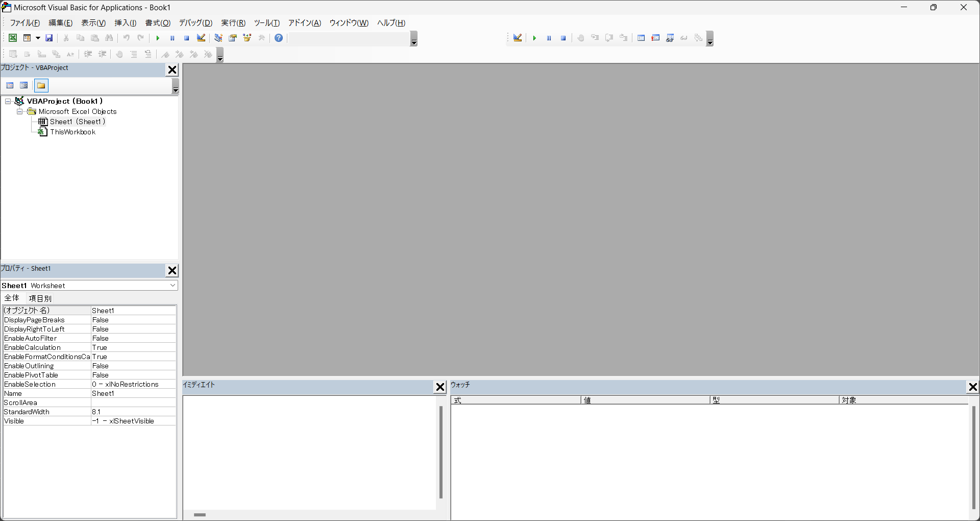Click the View Code icon in Project Explorer
Viewport: 980px width, 521px height.
point(10,85)
